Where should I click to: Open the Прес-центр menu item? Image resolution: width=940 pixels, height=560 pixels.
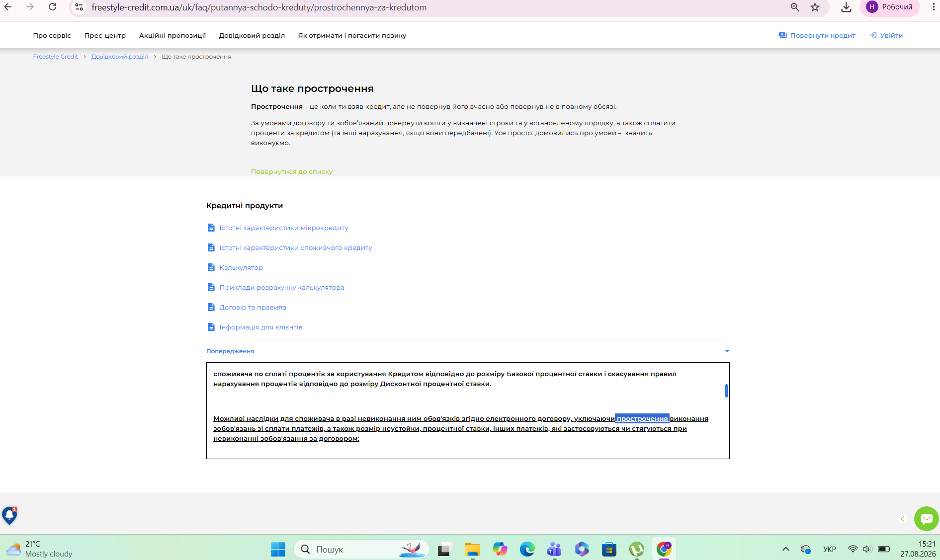105,35
